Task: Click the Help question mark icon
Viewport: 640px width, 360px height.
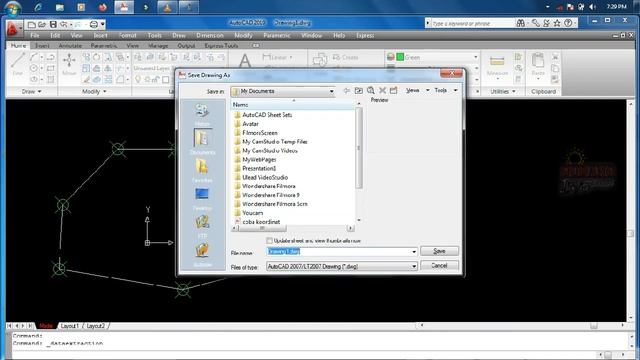Action: coord(568,23)
